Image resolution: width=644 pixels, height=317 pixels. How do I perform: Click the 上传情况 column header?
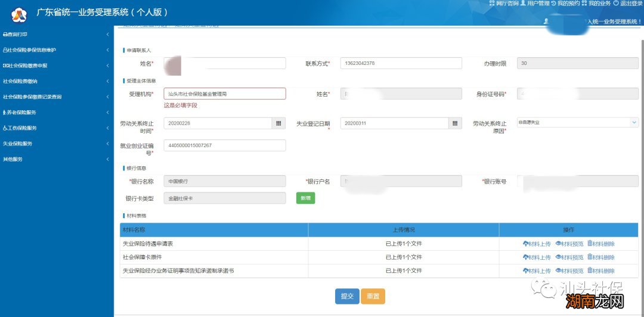[404, 230]
